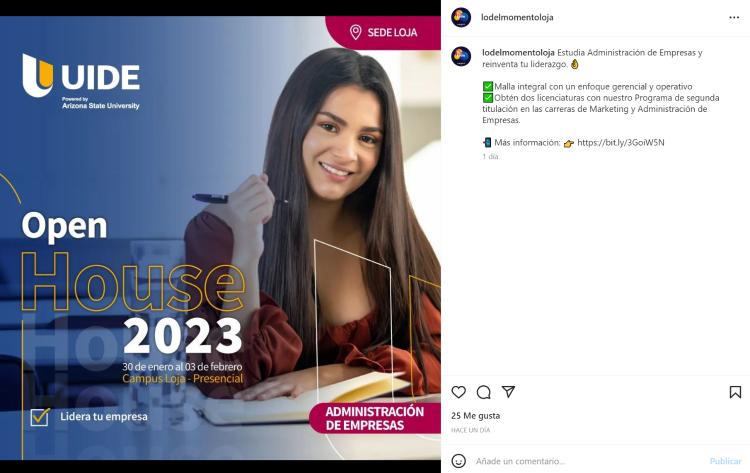Focus the Añade un comentario field
The image size is (750, 473).
coord(588,461)
